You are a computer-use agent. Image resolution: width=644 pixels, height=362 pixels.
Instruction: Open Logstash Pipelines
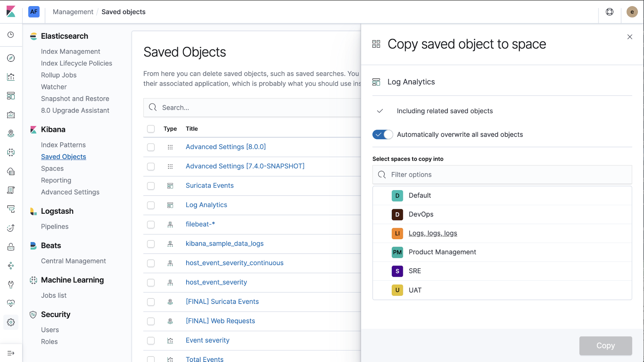pos(55,226)
